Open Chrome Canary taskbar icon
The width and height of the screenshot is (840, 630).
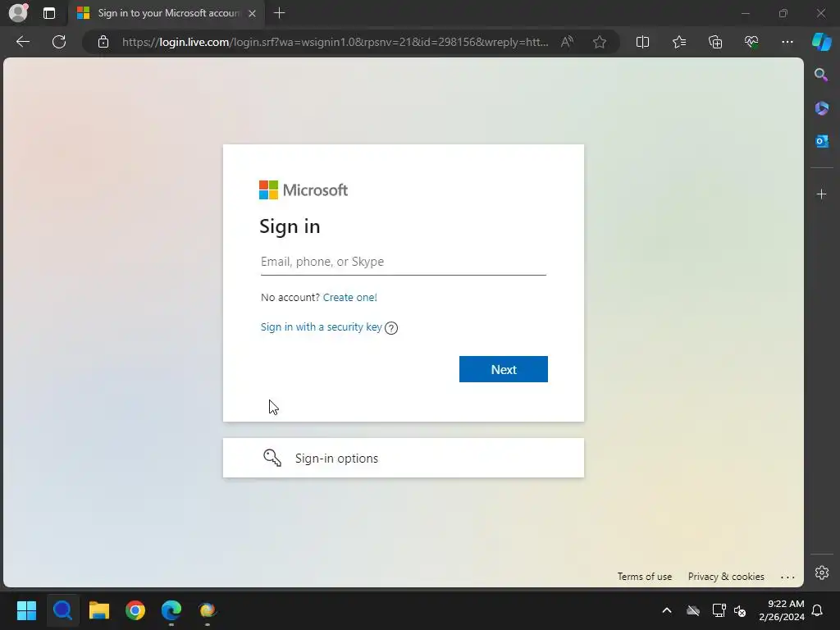(208, 610)
